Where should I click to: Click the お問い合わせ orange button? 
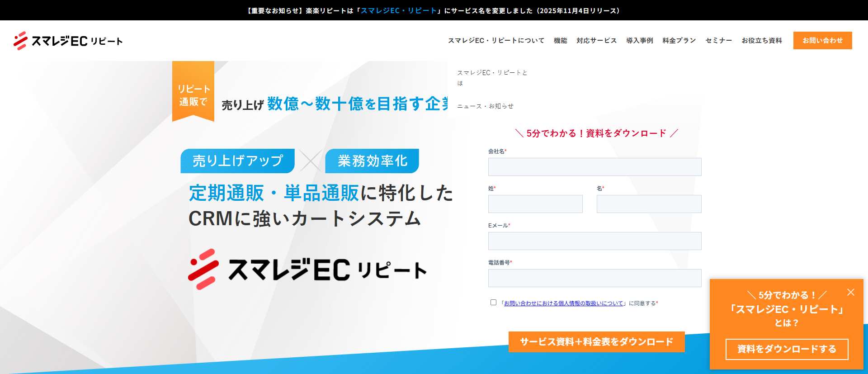pyautogui.click(x=822, y=40)
